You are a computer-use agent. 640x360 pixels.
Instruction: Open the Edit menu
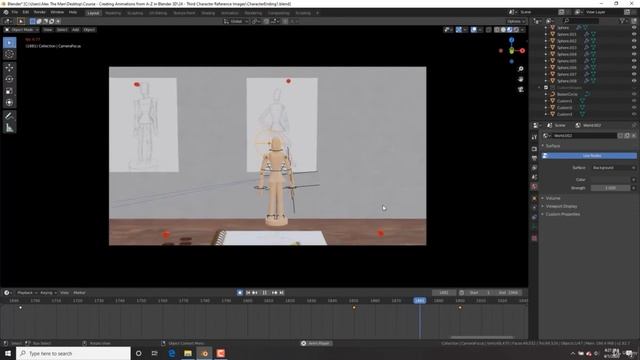click(26, 12)
